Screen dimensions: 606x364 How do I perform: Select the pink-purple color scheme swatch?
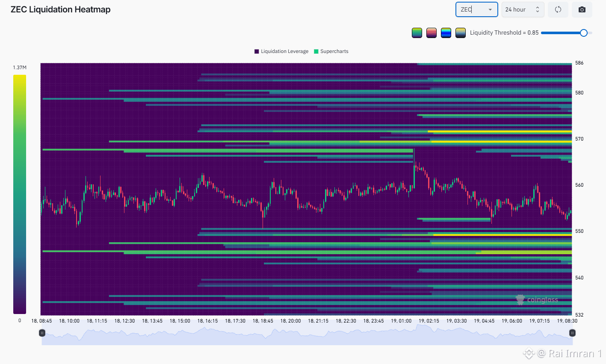click(432, 33)
